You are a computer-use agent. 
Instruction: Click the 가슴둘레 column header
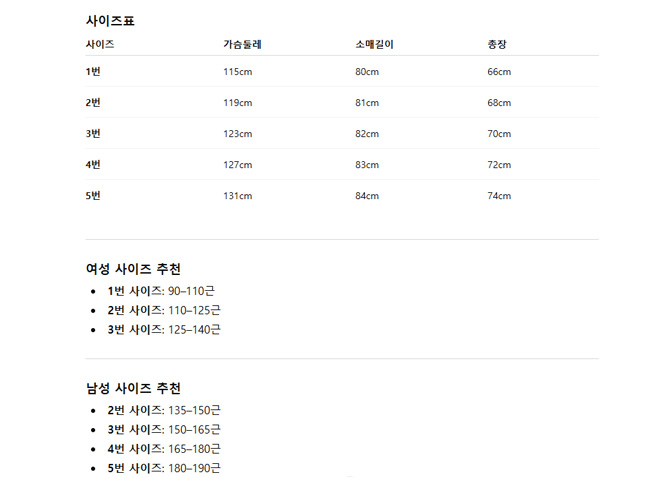coord(242,45)
